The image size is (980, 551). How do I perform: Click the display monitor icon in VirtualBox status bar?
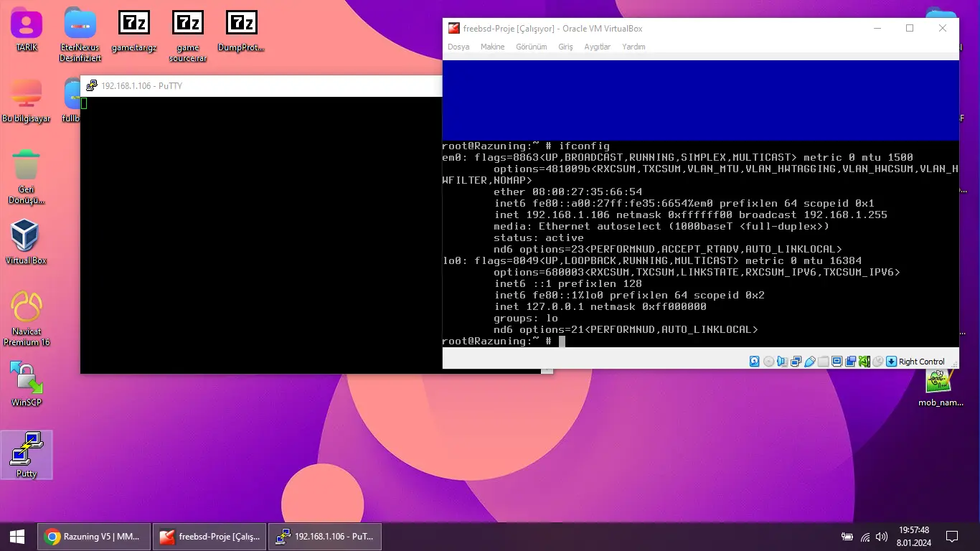(x=837, y=362)
